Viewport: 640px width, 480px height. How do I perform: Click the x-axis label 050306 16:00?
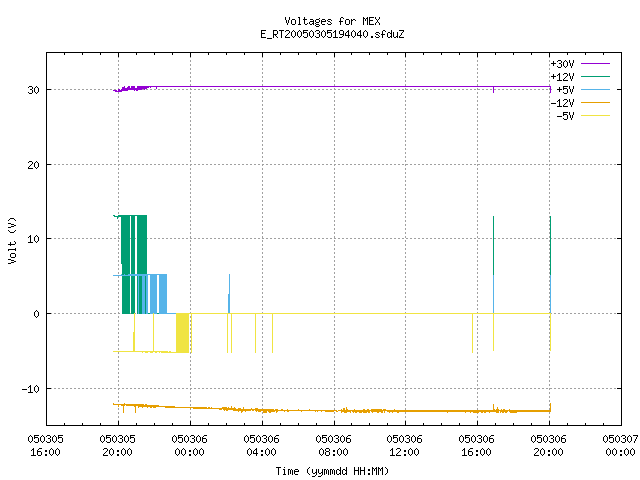pyautogui.click(x=476, y=446)
